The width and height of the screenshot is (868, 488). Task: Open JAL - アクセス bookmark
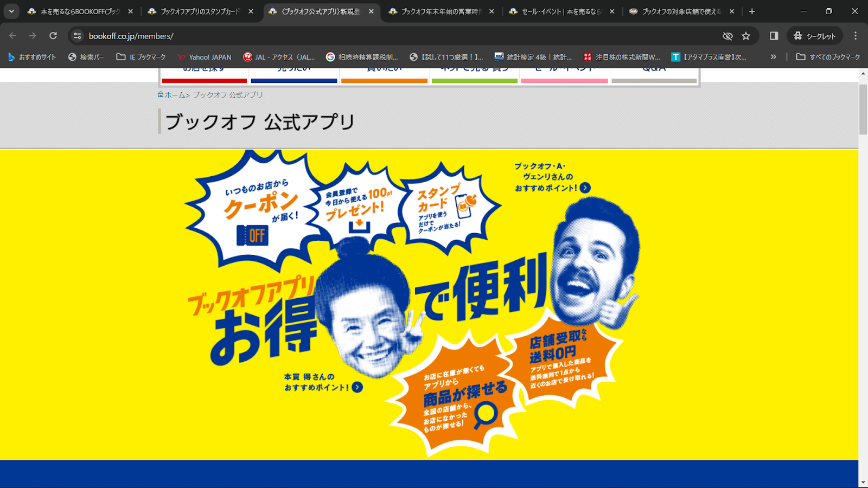pos(279,57)
